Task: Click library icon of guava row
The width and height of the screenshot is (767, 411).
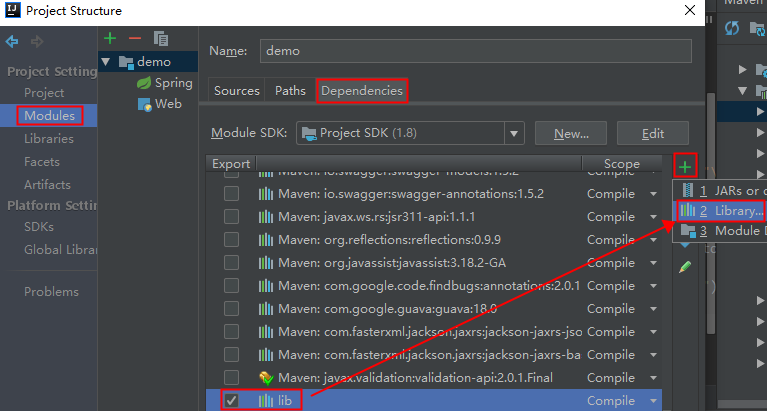Action: tap(266, 309)
